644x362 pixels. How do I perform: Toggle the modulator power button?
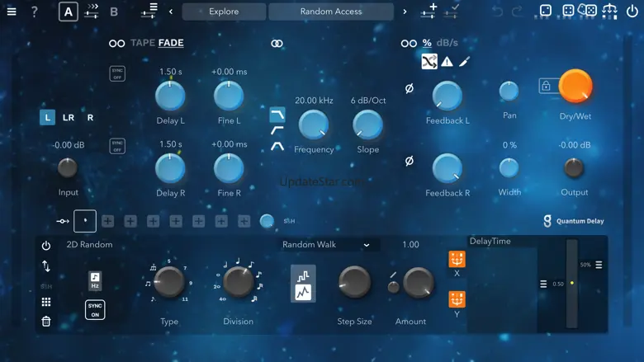click(x=46, y=246)
